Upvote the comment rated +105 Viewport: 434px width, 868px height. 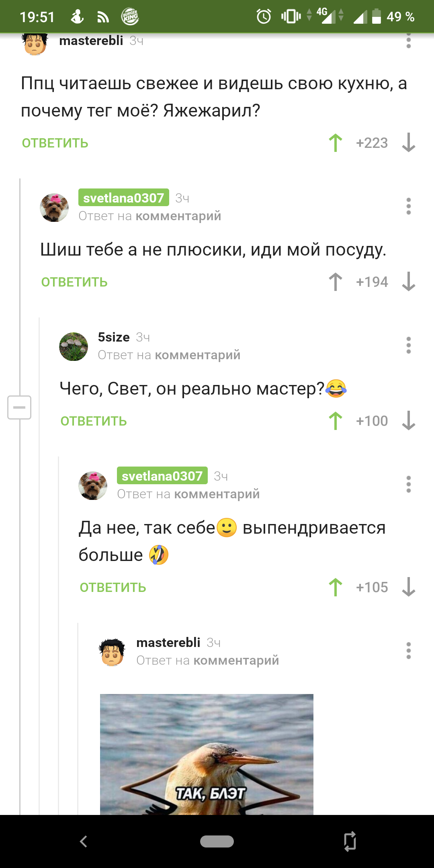(336, 587)
